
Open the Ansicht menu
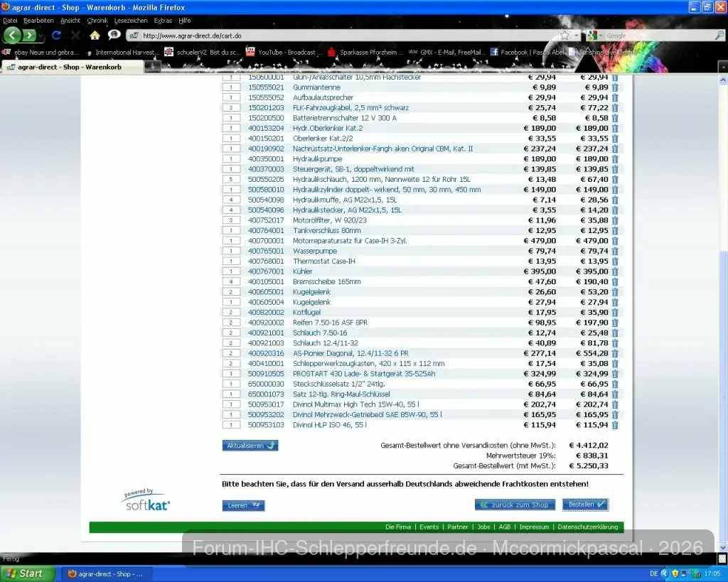70,21
